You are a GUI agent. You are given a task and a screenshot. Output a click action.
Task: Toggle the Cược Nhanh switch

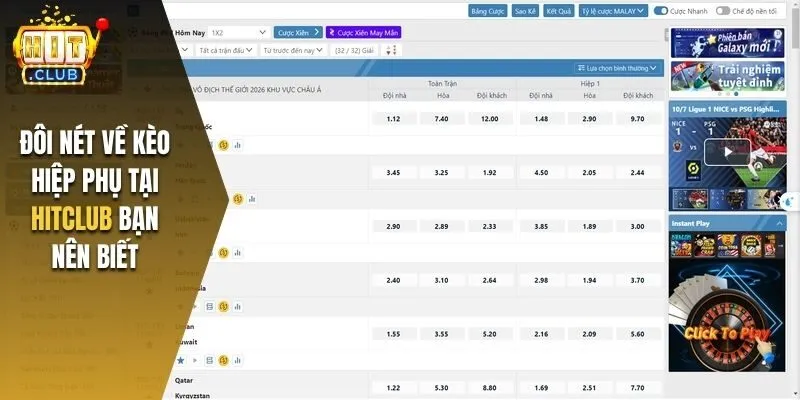tap(661, 11)
